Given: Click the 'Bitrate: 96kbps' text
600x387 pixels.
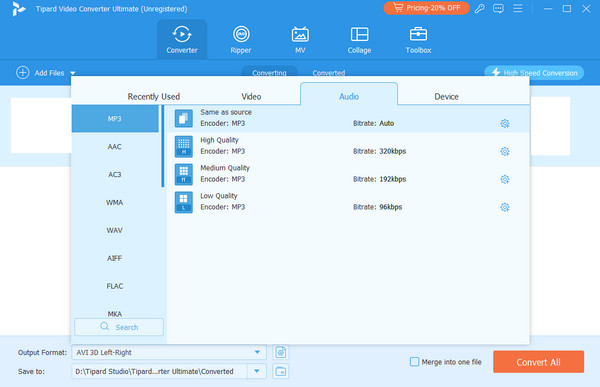Looking at the screenshot, I should tap(377, 207).
